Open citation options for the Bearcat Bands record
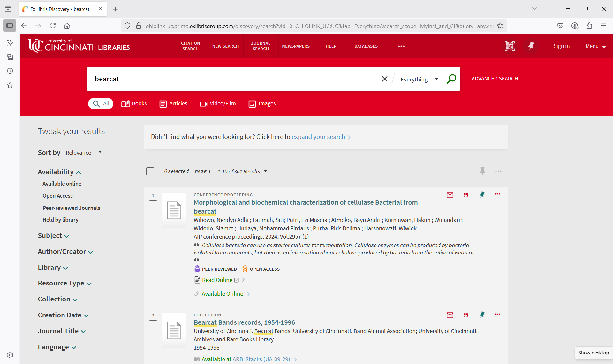Viewport: 613px width, 364px height. click(466, 315)
